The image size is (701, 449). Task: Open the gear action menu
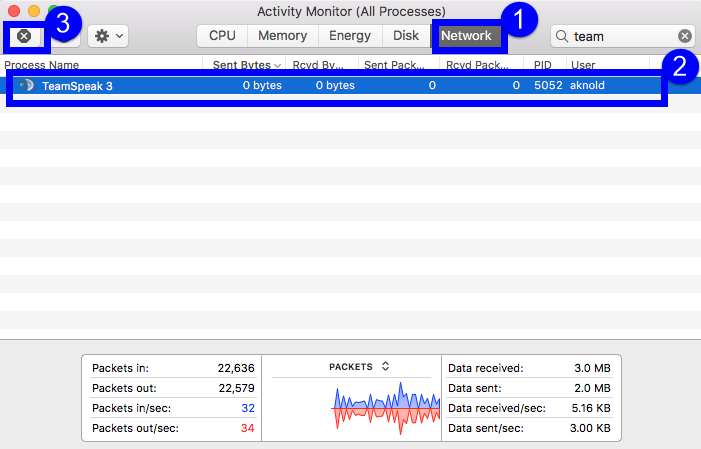pyautogui.click(x=107, y=36)
